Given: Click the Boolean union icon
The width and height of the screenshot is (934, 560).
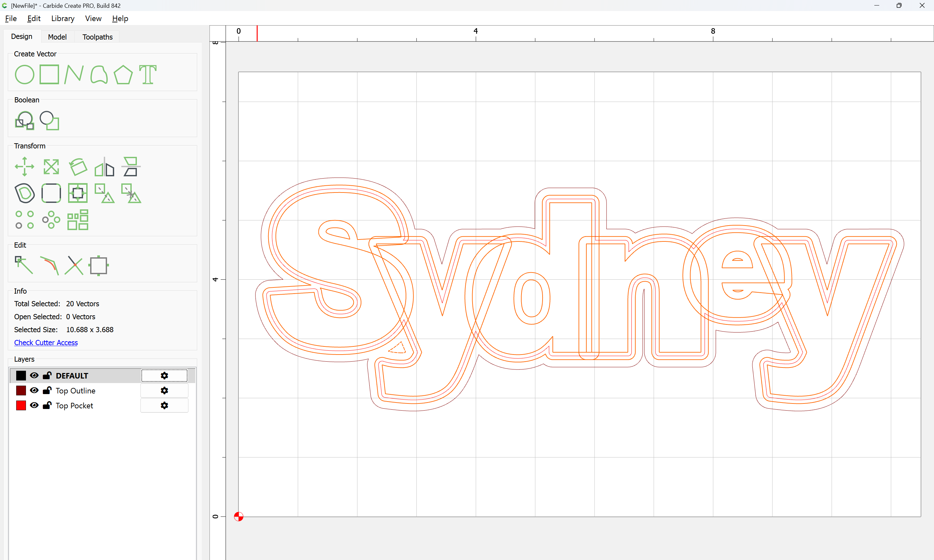Looking at the screenshot, I should (25, 121).
